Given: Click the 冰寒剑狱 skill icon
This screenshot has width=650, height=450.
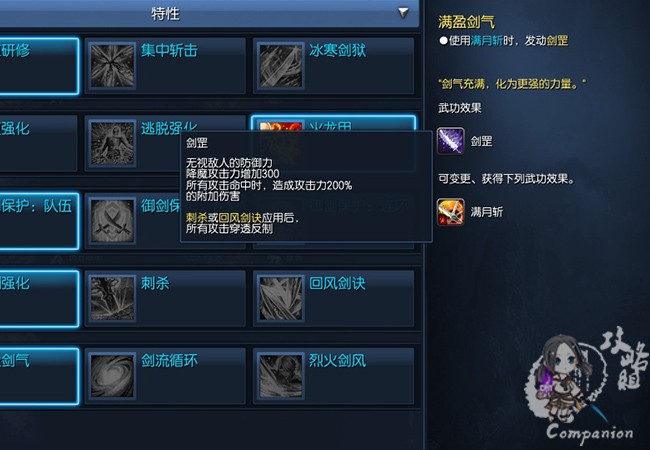Looking at the screenshot, I should point(281,66).
